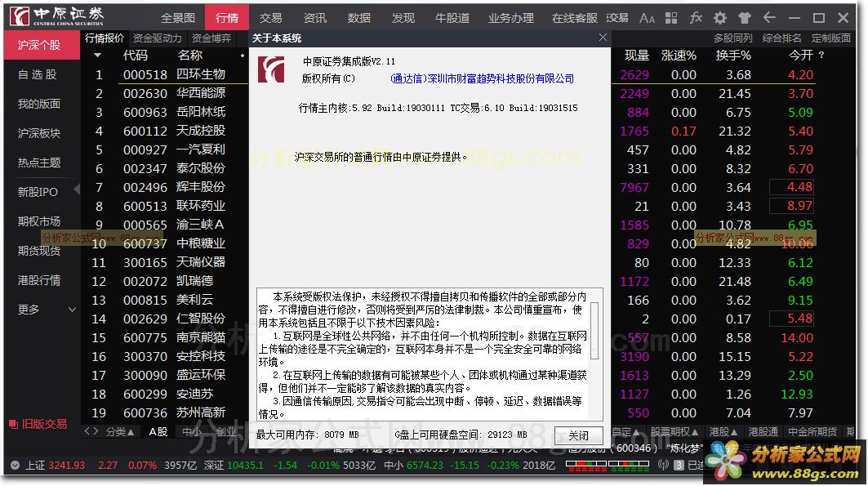Select the 300165 天瑞仪器 stock row
The width and height of the screenshot is (868, 486).
click(166, 262)
